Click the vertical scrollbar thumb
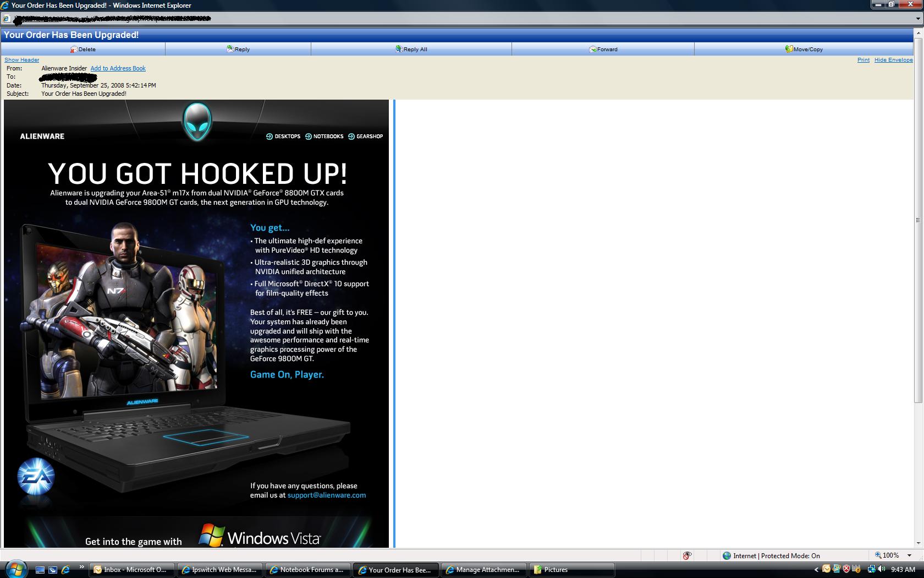 pyautogui.click(x=918, y=220)
